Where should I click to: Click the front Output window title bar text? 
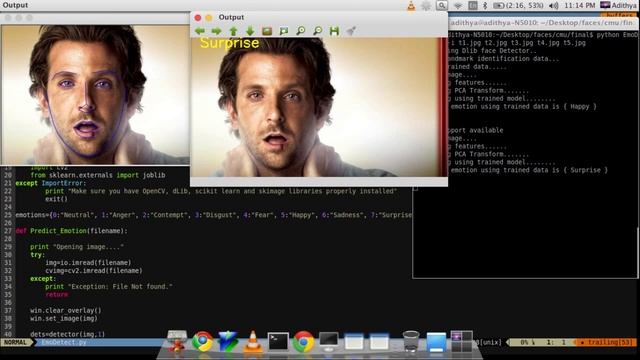(231, 17)
